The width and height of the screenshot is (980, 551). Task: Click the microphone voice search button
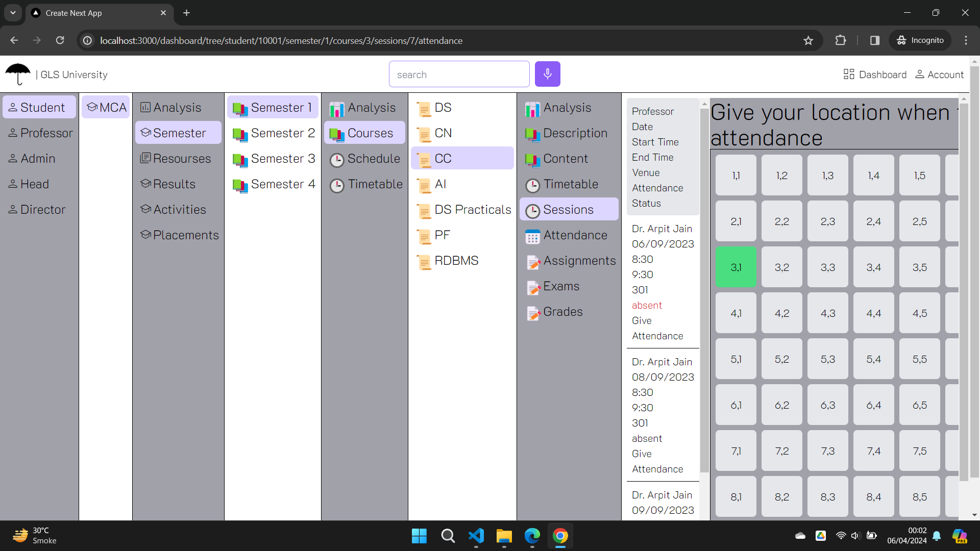(547, 74)
